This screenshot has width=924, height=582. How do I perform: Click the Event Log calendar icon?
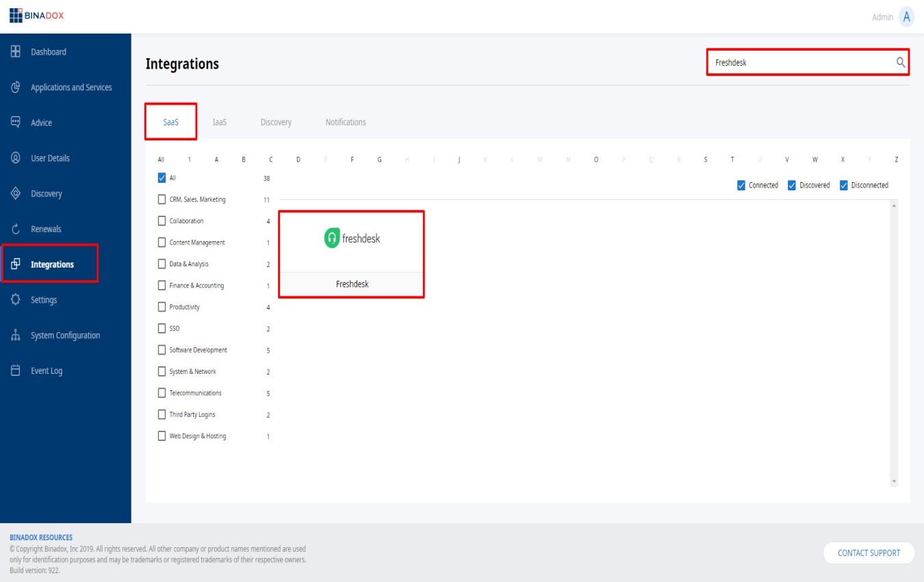(x=16, y=370)
